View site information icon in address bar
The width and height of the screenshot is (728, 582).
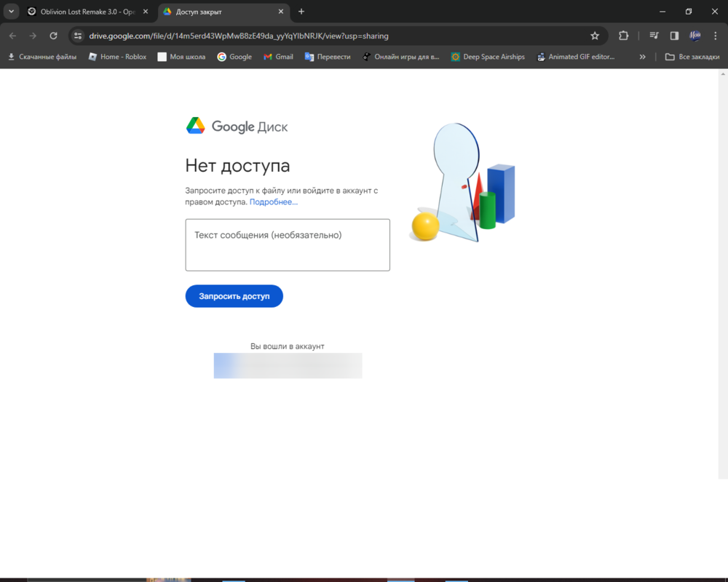(79, 36)
